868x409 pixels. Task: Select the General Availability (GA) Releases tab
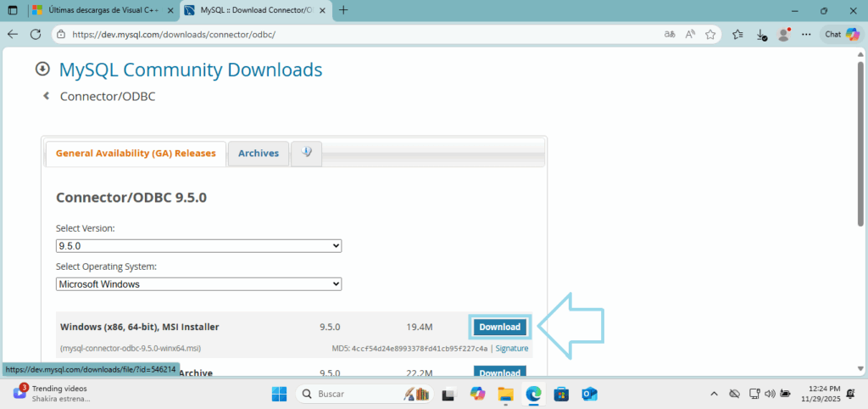[136, 154]
